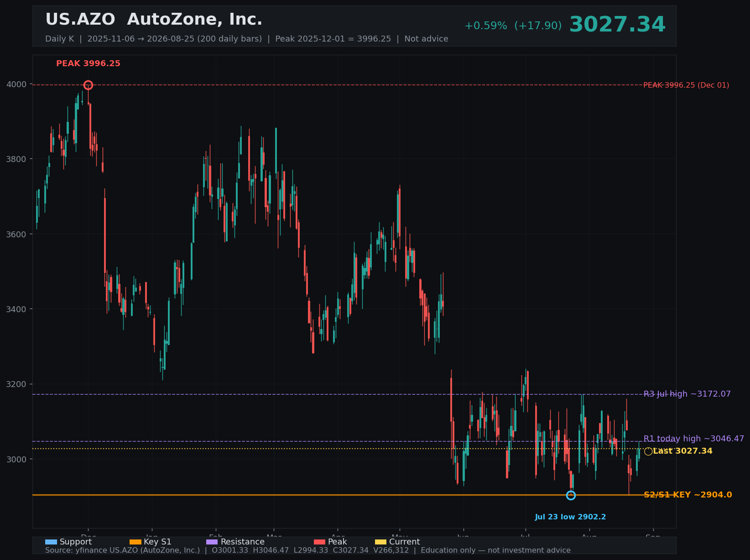Click the 3200 y-axis tick label
This screenshot has height=560, width=750.
[17, 384]
